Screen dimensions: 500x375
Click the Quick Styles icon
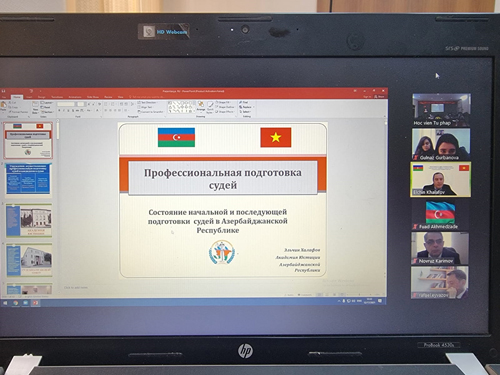[210, 107]
